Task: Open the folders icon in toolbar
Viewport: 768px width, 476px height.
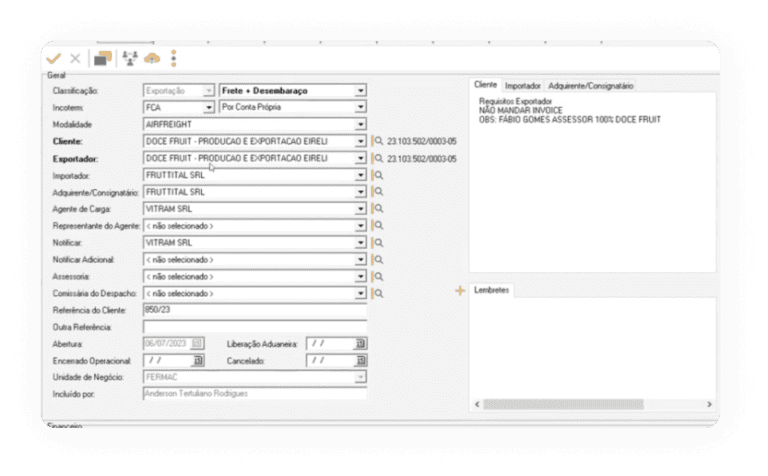Action: [103, 58]
